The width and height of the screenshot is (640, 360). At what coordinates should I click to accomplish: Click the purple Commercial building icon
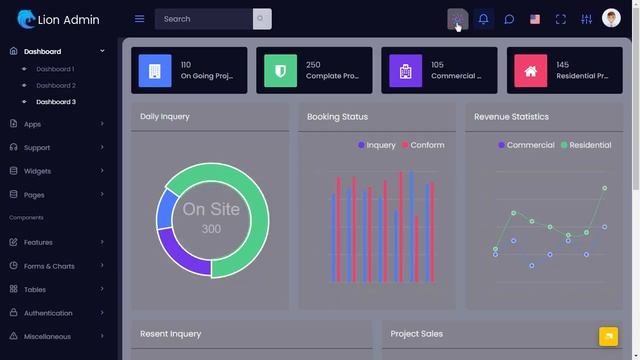[406, 71]
